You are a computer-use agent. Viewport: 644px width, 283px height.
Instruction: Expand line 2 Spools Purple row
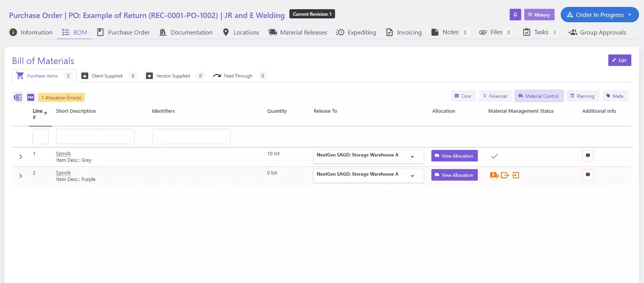click(21, 176)
